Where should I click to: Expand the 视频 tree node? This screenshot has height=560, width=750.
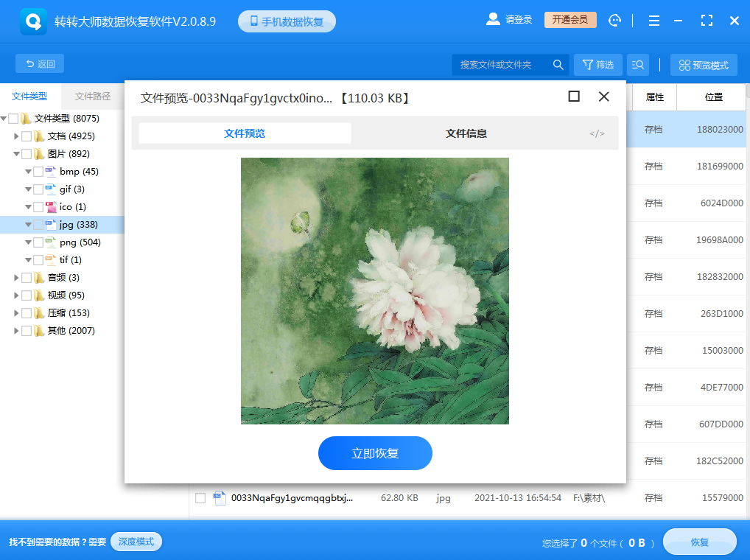(16, 295)
